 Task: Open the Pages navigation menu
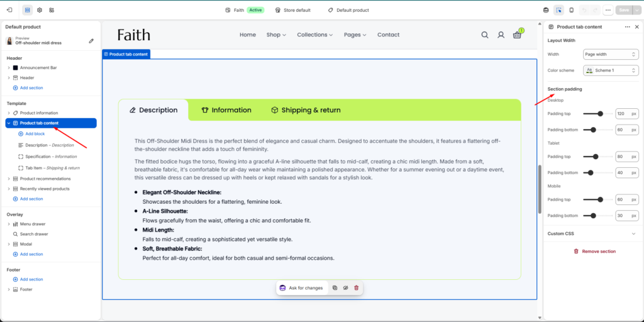[x=355, y=35]
